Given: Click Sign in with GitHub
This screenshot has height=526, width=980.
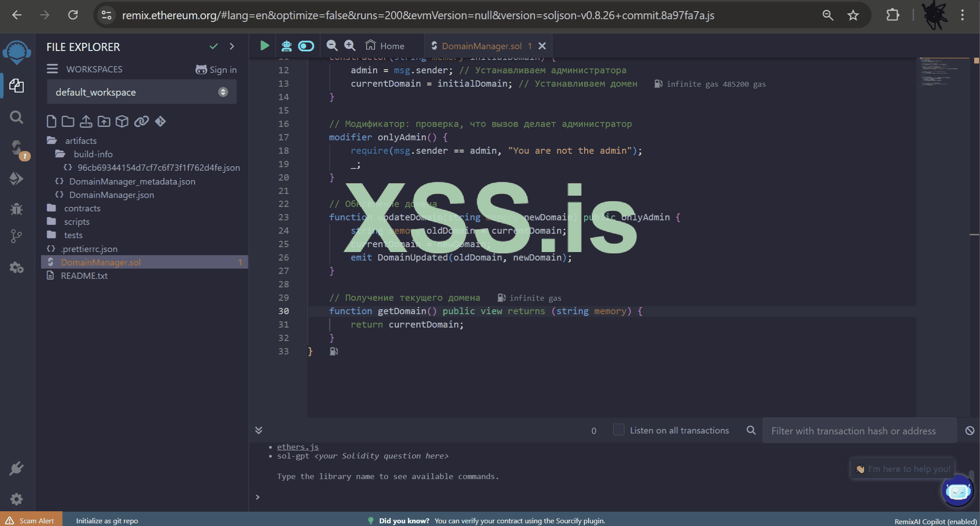Looking at the screenshot, I should click(x=216, y=69).
